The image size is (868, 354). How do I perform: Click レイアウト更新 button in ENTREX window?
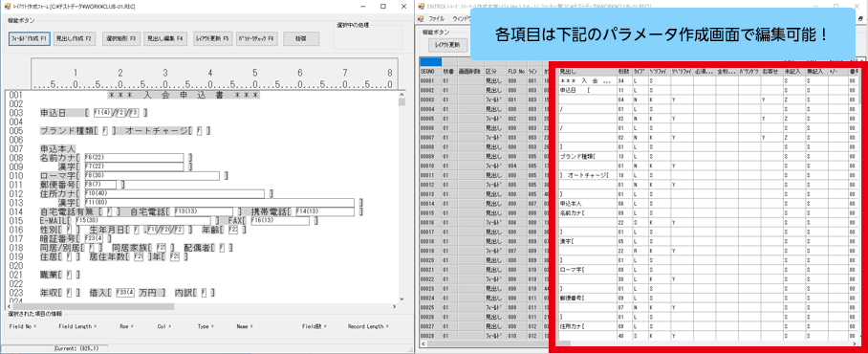(446, 44)
